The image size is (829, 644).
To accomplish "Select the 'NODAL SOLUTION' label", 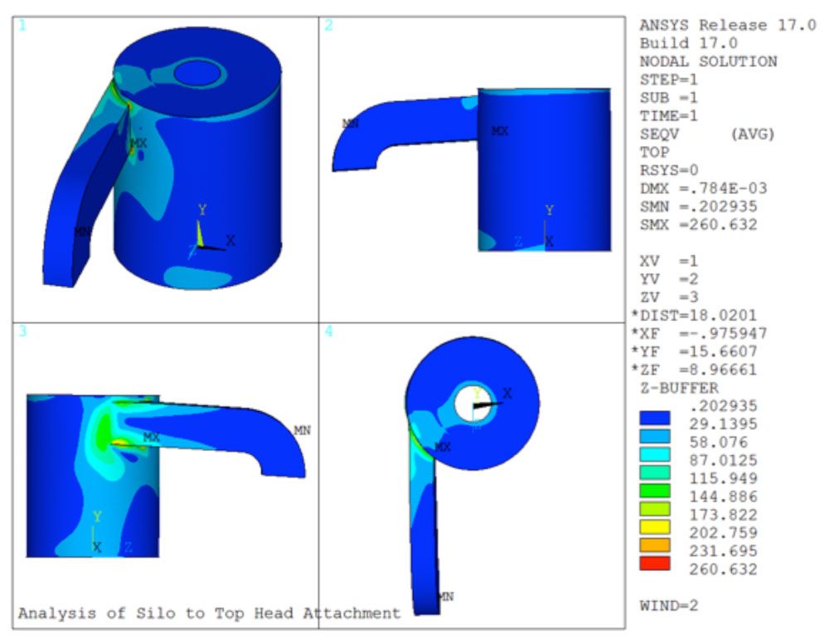I will coord(709,61).
